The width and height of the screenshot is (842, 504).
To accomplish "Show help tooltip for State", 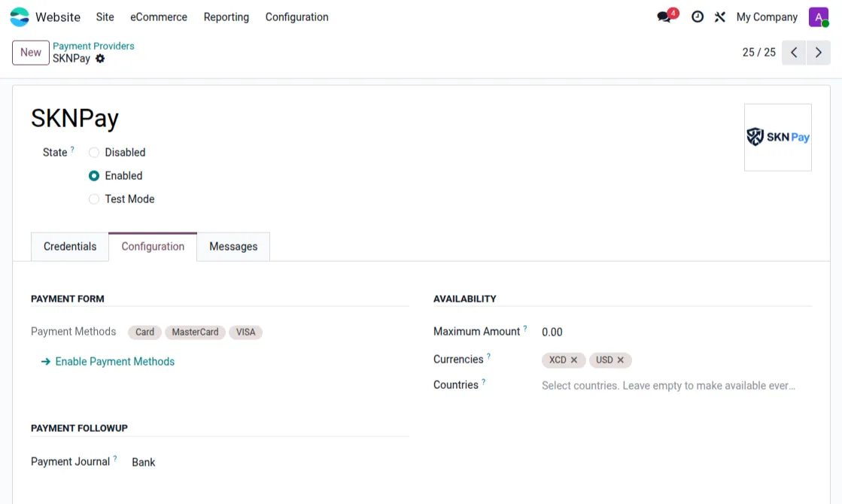I will coord(72,150).
